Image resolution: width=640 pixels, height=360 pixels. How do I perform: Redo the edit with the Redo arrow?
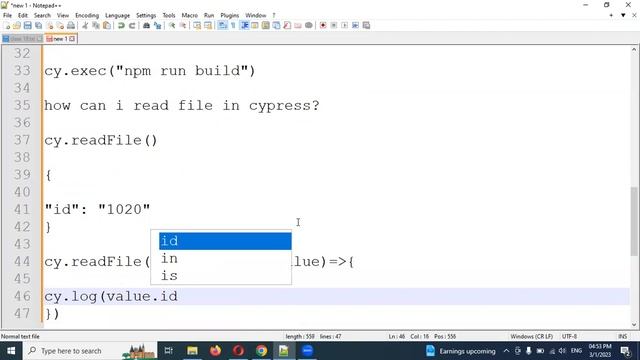click(132, 25)
